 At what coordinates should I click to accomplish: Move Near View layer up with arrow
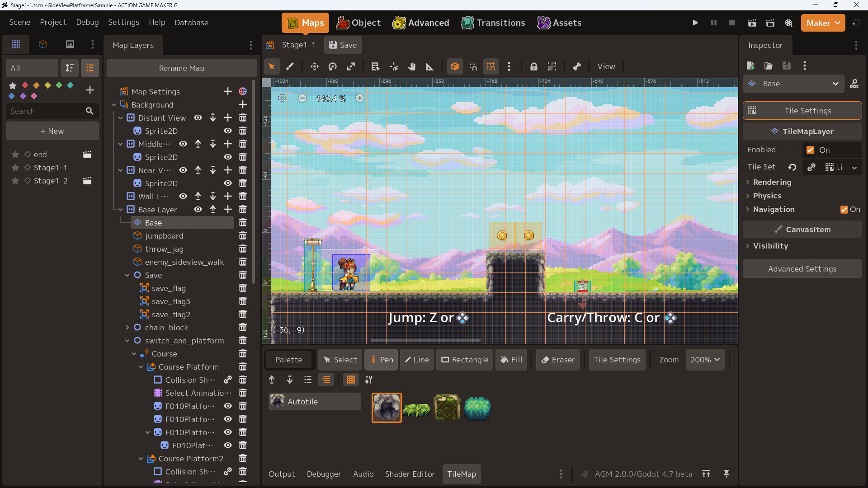click(x=198, y=170)
